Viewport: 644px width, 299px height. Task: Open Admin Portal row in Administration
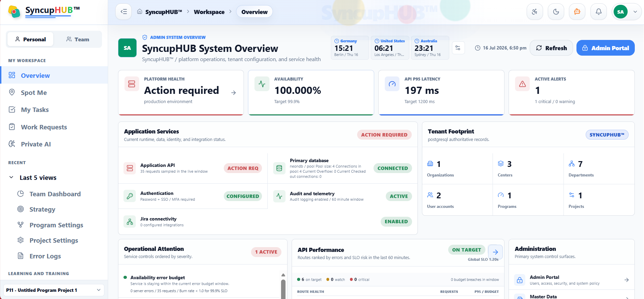[572, 280]
